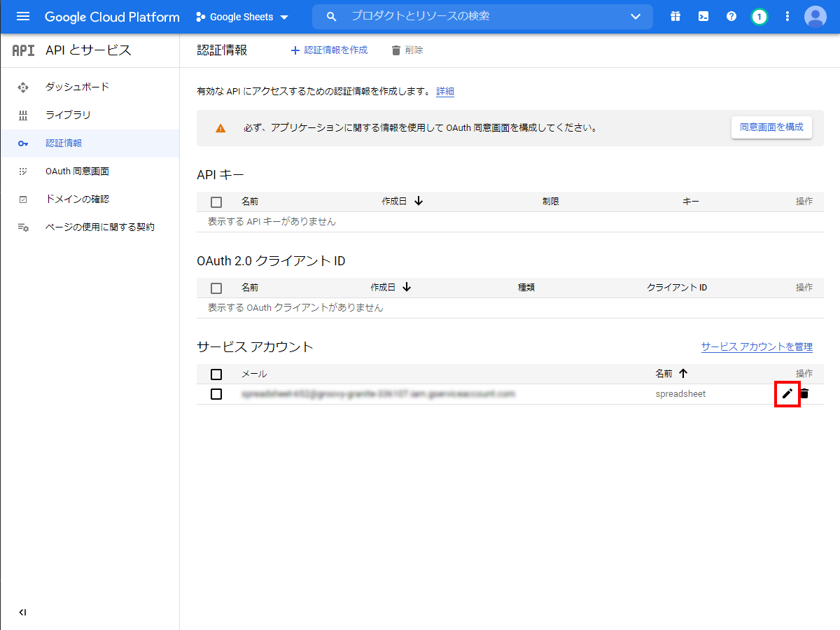Edit the spreadsheet service account pencil icon
840x630 pixels.
pos(787,394)
